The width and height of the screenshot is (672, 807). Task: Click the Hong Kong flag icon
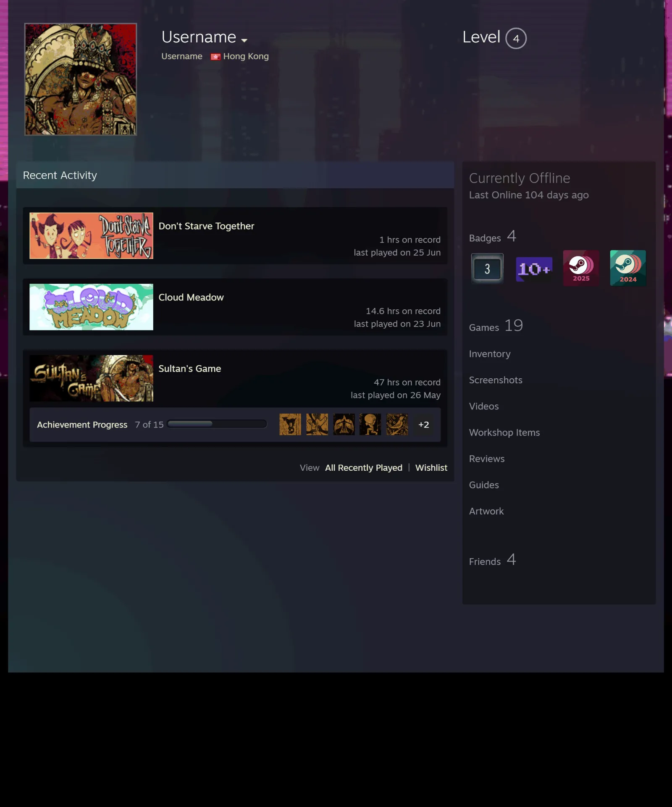pyautogui.click(x=215, y=57)
